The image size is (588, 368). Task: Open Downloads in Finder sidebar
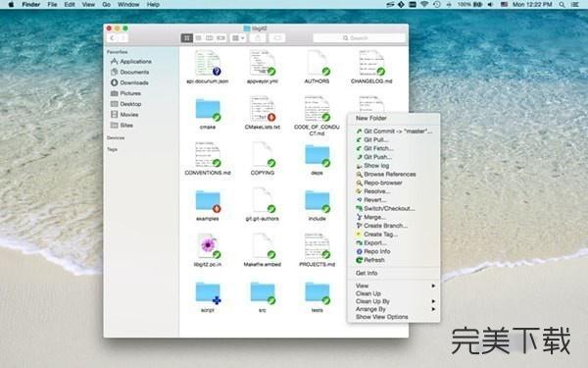129,82
